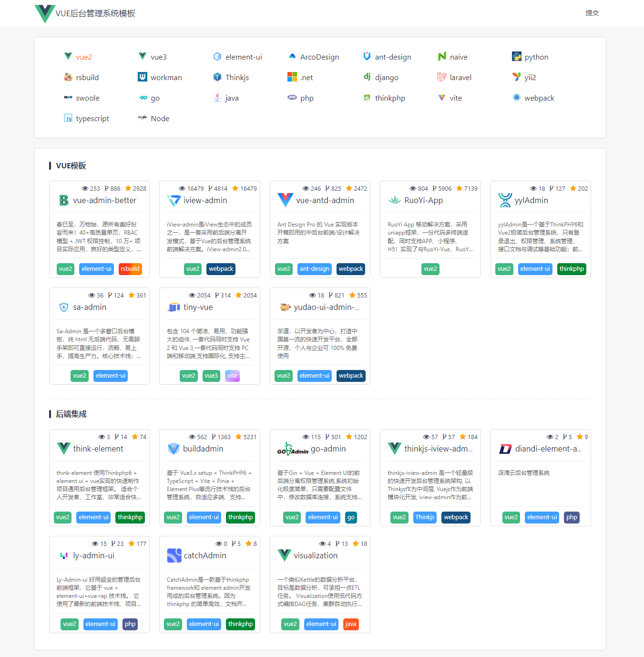This screenshot has height=657, width=644.
Task: Choose the naive category filter
Action: [x=452, y=57]
